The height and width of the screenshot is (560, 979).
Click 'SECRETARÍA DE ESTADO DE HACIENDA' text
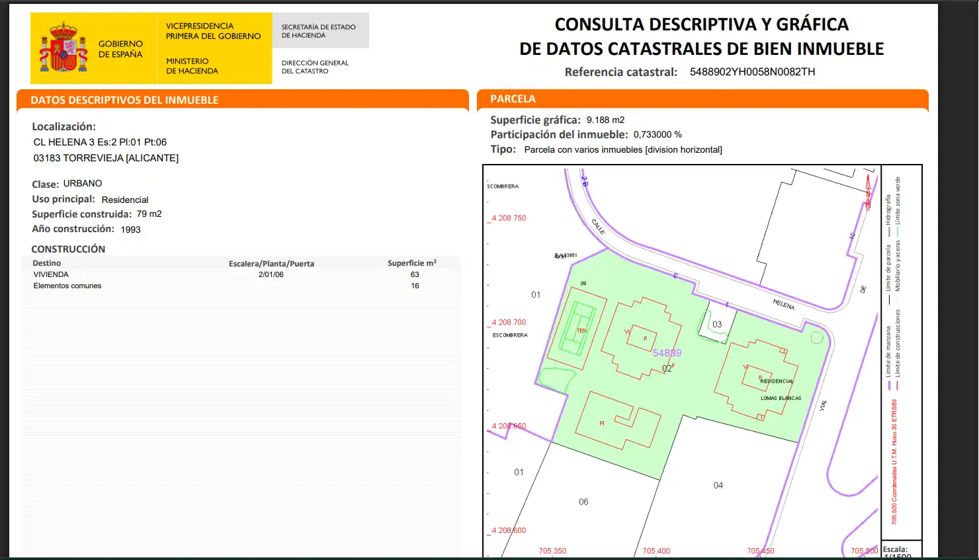tap(318, 31)
